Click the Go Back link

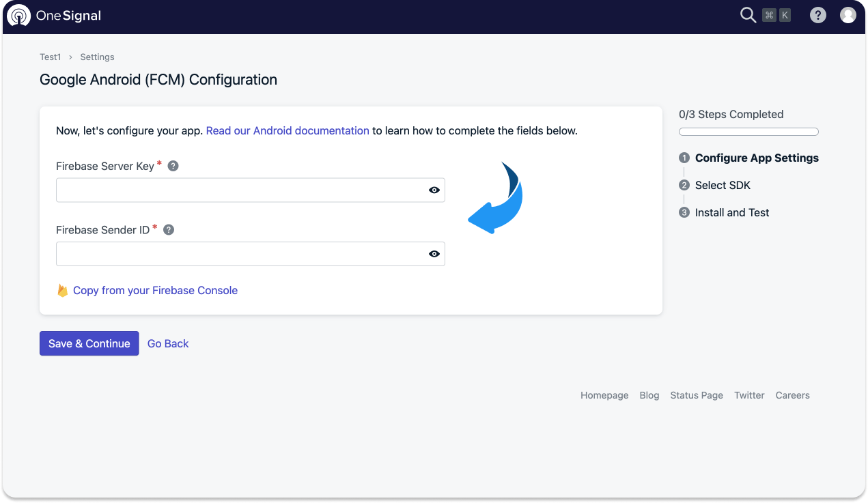(168, 343)
